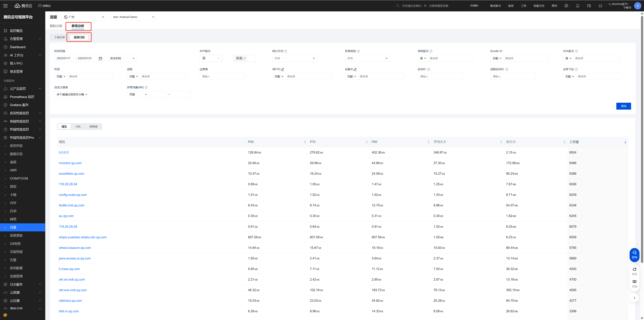The height and width of the screenshot is (320, 644).
Task: Switch to 个例分析 tab
Action: (x=60, y=37)
